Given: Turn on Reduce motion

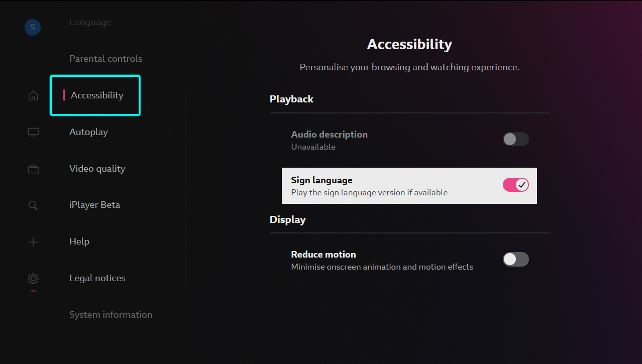Looking at the screenshot, I should pos(515,259).
